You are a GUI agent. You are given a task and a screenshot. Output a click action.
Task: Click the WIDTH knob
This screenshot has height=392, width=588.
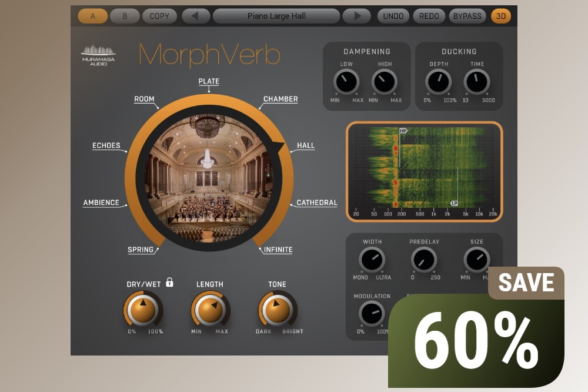point(372,260)
